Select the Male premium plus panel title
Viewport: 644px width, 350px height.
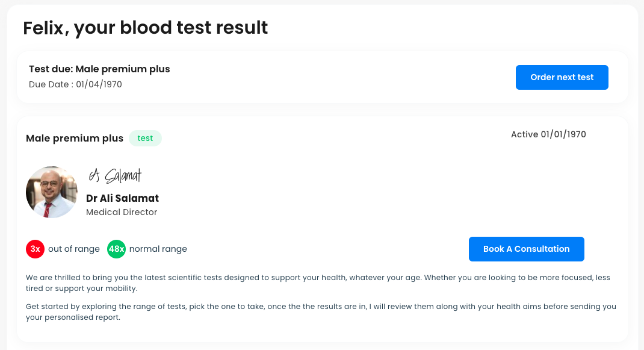point(75,138)
